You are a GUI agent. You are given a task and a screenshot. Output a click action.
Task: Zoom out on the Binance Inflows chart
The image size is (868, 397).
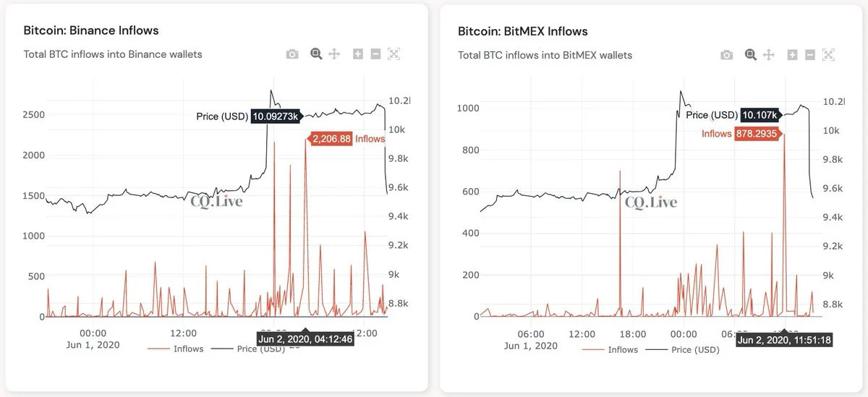[x=375, y=54]
